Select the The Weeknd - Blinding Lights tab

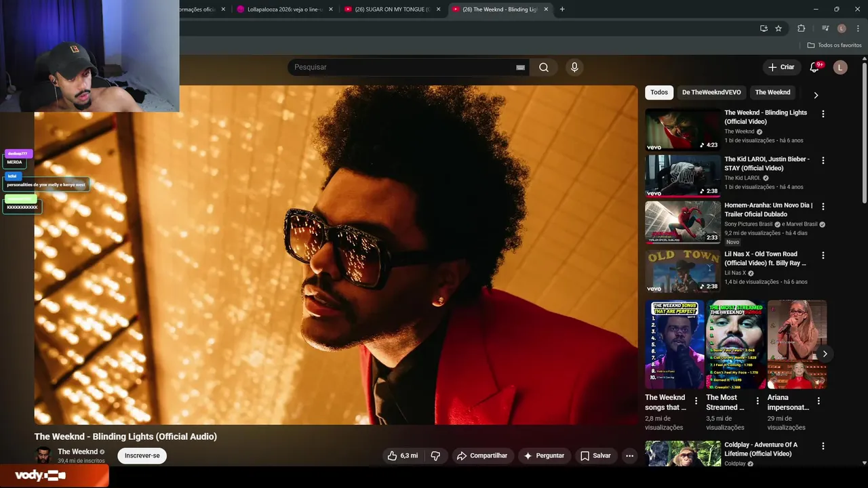(x=500, y=9)
